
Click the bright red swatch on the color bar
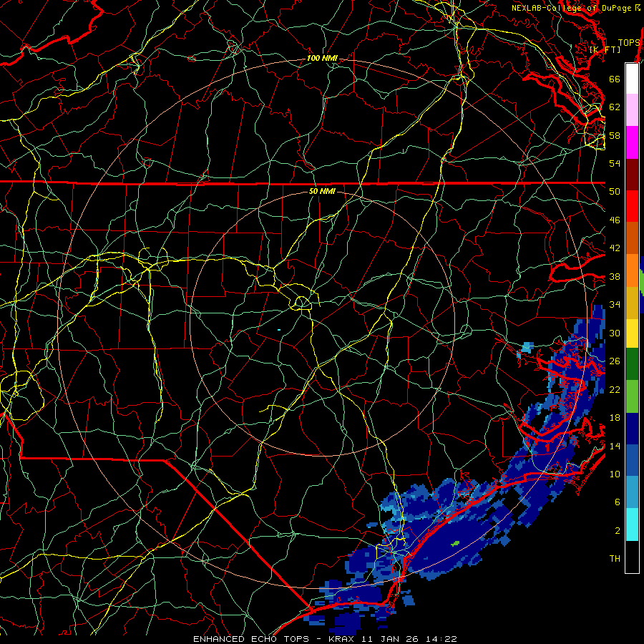coord(632,206)
